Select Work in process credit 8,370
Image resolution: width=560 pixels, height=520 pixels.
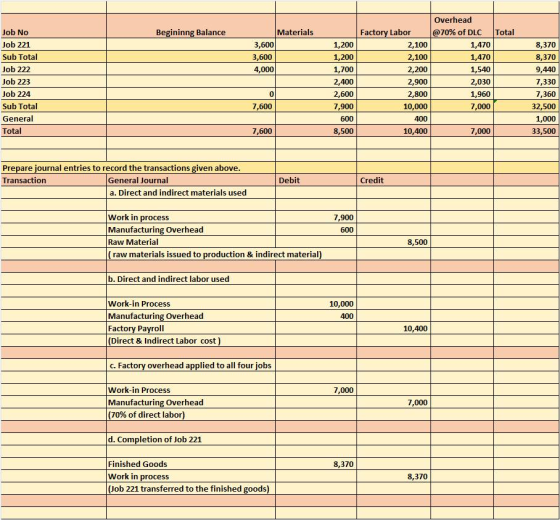(393, 476)
